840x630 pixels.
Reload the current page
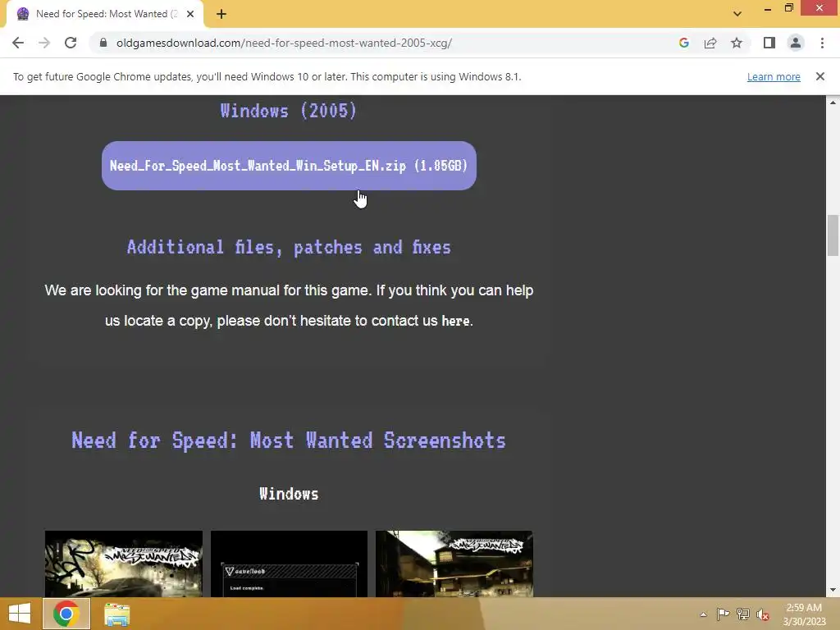coord(71,43)
